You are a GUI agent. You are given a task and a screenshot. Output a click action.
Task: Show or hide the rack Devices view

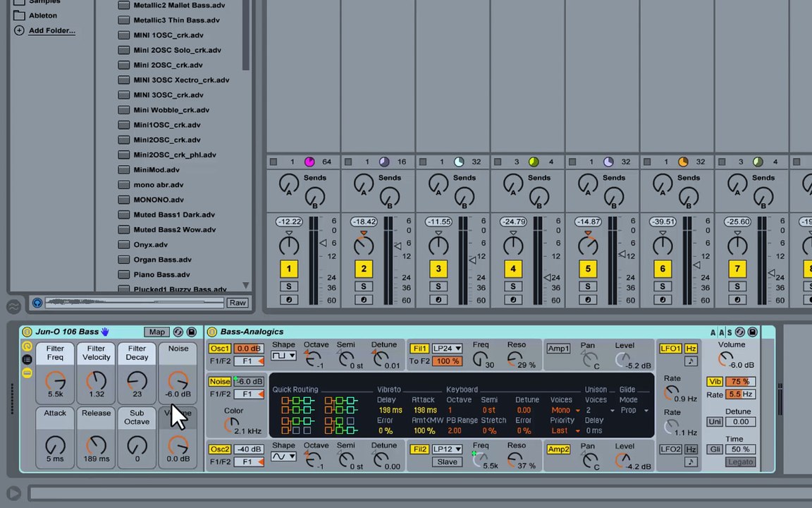pos(27,373)
